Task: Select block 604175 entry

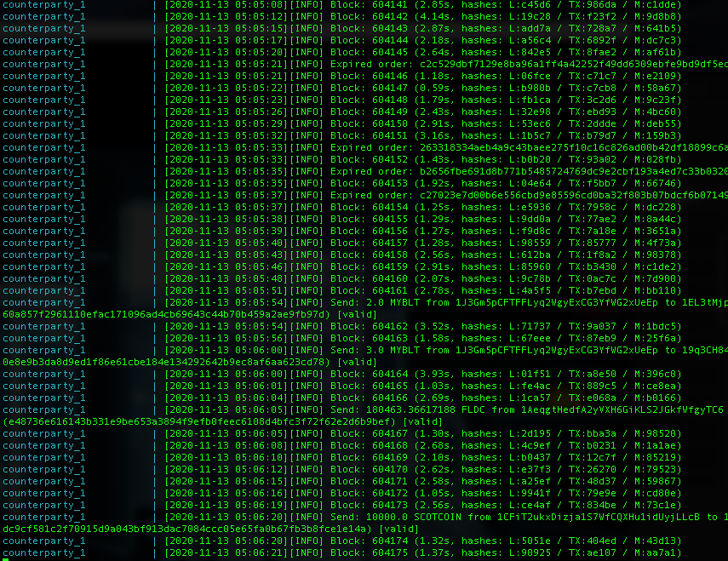Action: click(342, 552)
